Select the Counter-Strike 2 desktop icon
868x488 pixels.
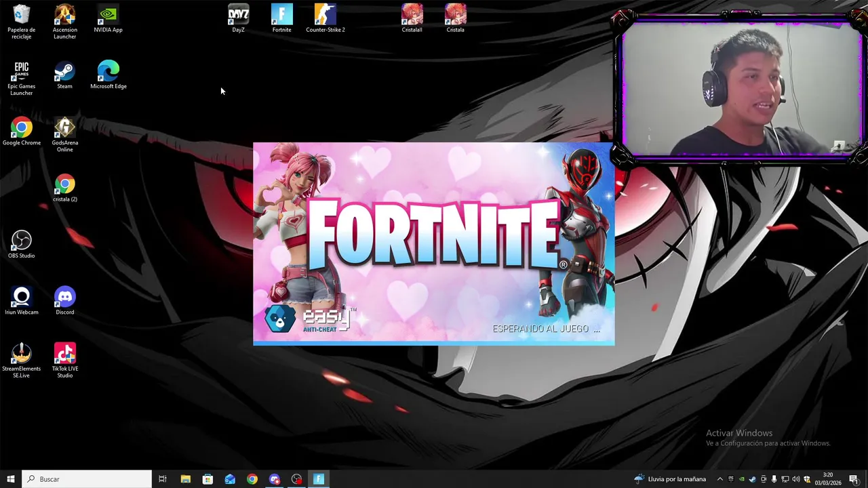325,19
